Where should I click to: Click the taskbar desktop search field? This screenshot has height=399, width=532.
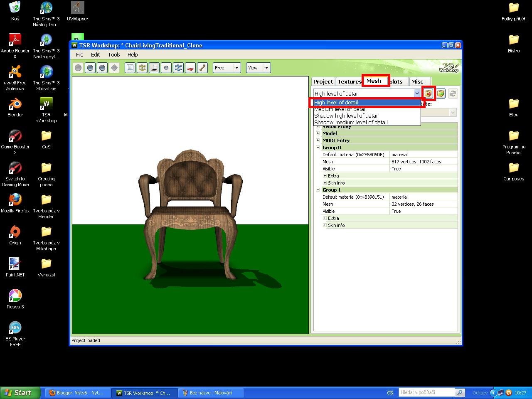click(427, 392)
